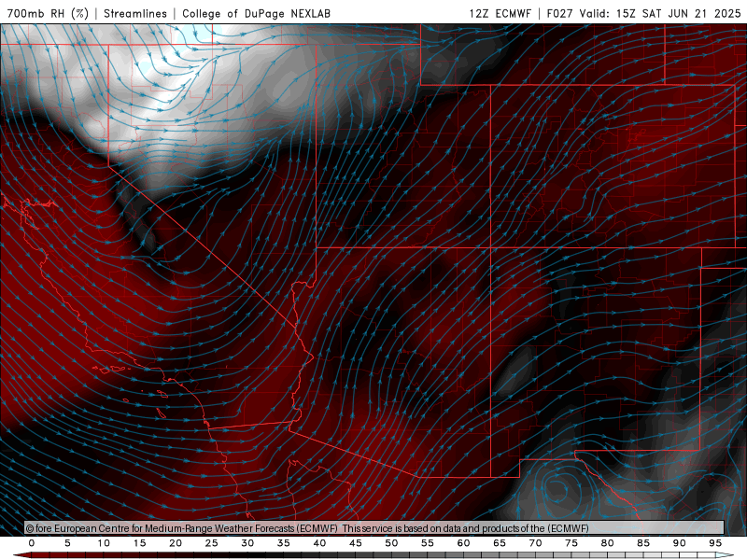Click the colorbar label "10"

(x=104, y=543)
